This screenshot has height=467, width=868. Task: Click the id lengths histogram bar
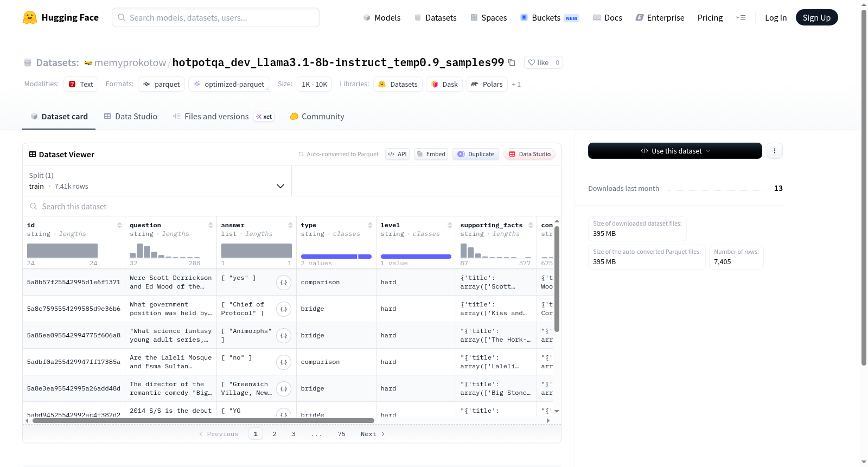click(x=62, y=251)
